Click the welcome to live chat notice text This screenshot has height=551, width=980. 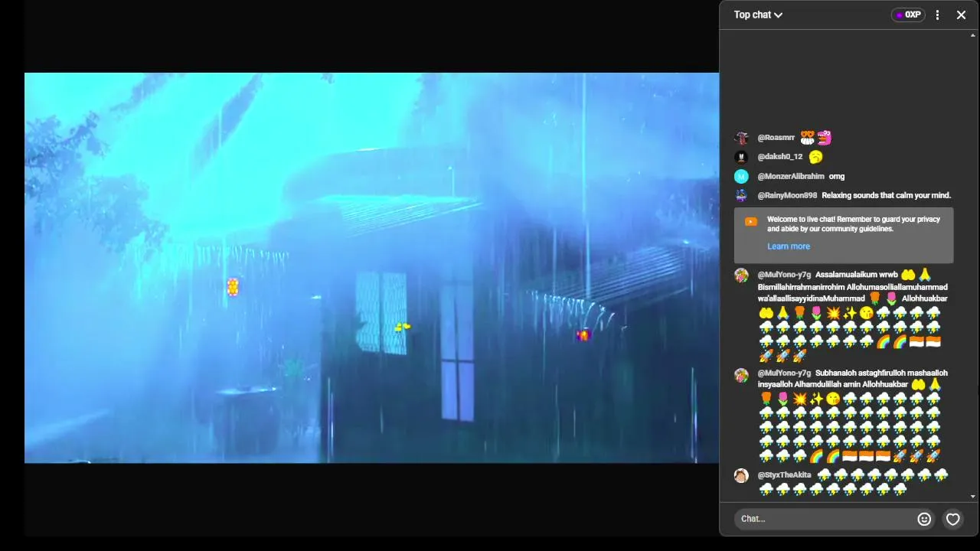click(854, 223)
